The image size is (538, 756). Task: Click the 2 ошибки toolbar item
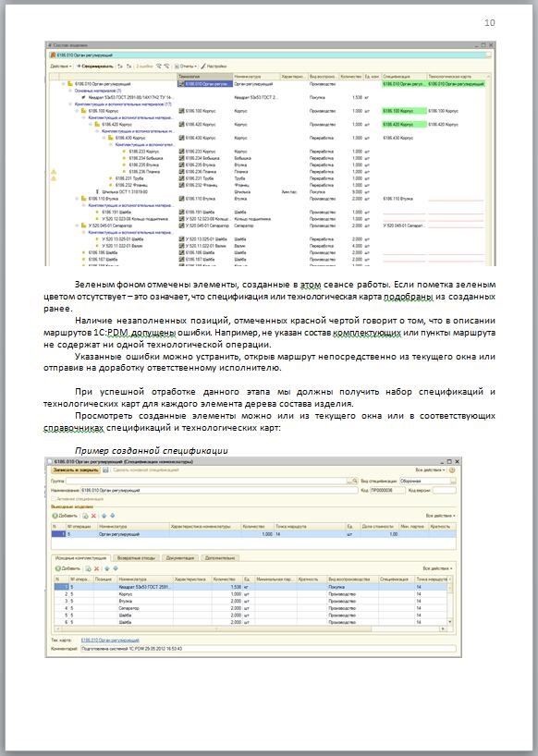144,66
